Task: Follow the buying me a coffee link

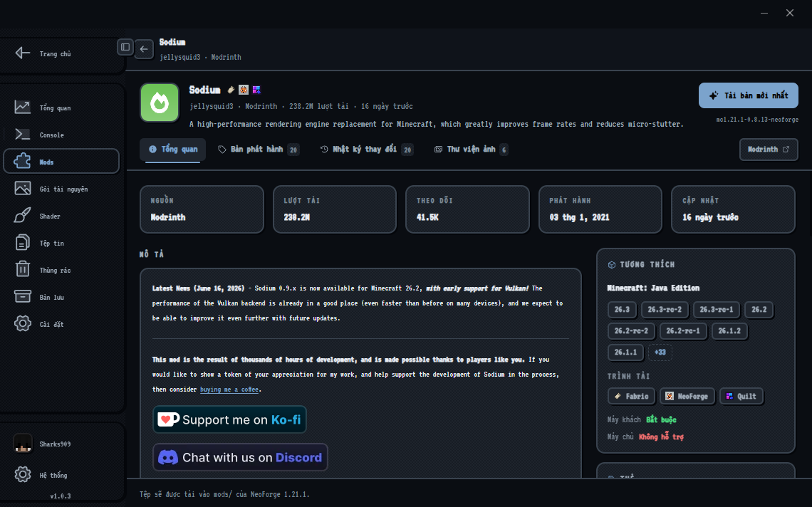Action: click(x=229, y=390)
